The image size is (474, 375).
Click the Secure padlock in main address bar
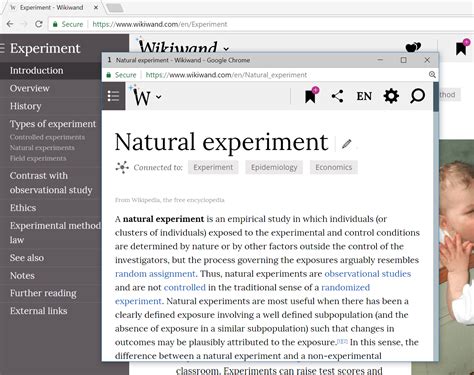click(x=55, y=24)
